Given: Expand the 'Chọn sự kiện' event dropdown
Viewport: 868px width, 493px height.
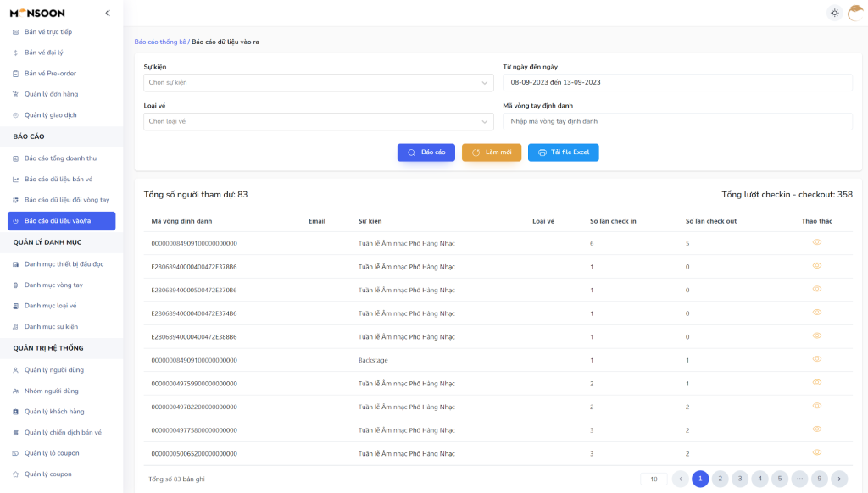Looking at the screenshot, I should (x=318, y=82).
